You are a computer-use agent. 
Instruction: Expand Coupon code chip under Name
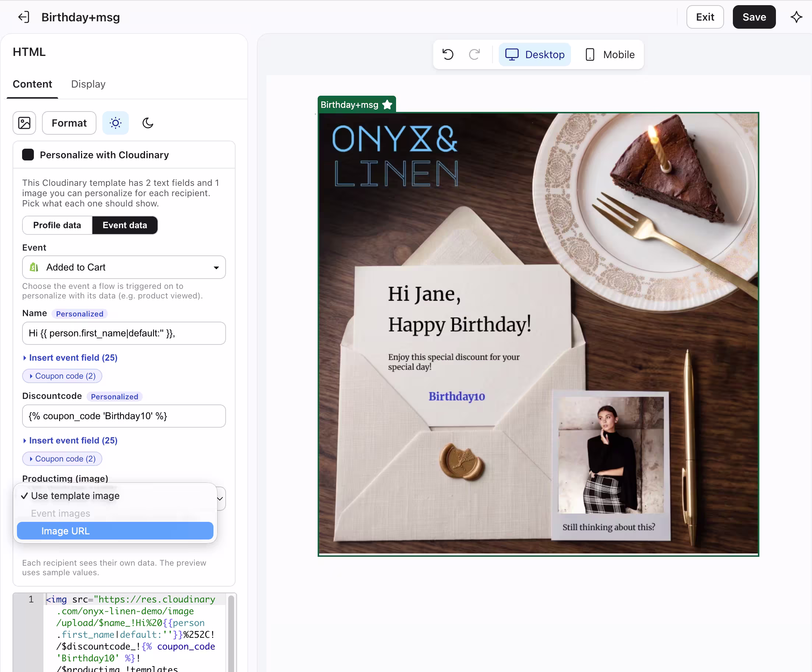pos(62,376)
